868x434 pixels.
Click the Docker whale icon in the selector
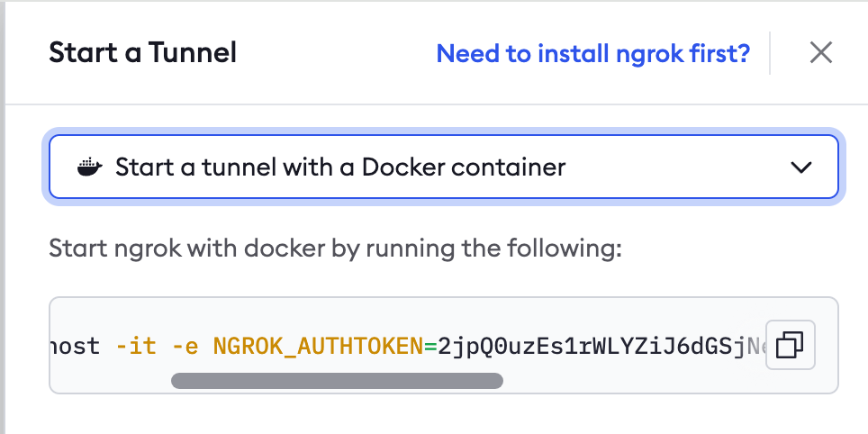coord(90,167)
